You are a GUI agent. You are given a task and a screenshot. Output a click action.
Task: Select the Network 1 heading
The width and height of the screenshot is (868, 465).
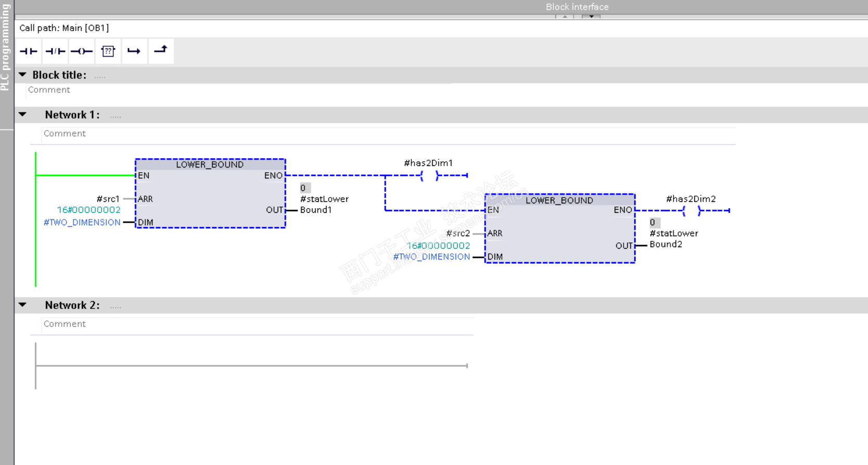[72, 115]
